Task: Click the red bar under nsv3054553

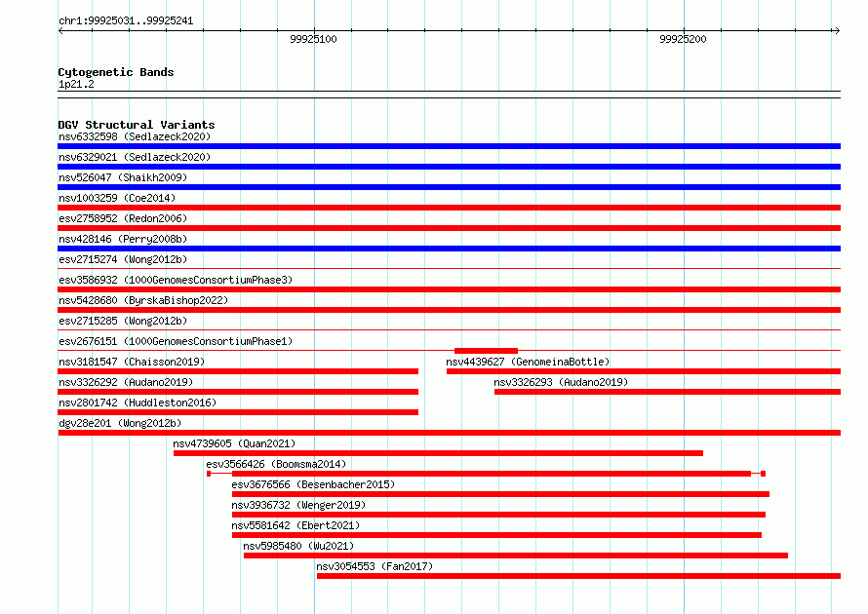Action: point(578,576)
